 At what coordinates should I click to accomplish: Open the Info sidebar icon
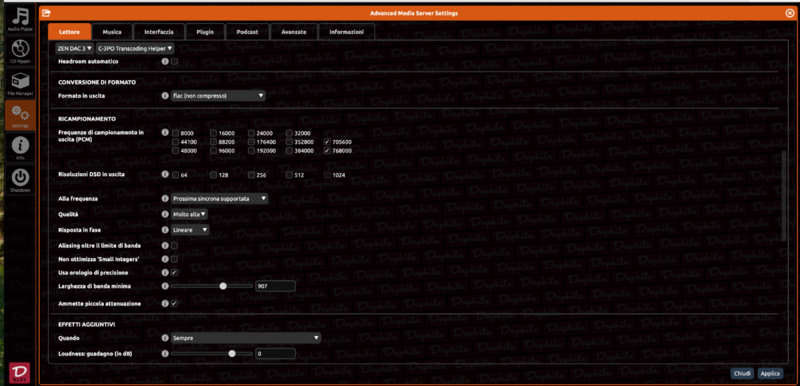(x=20, y=148)
